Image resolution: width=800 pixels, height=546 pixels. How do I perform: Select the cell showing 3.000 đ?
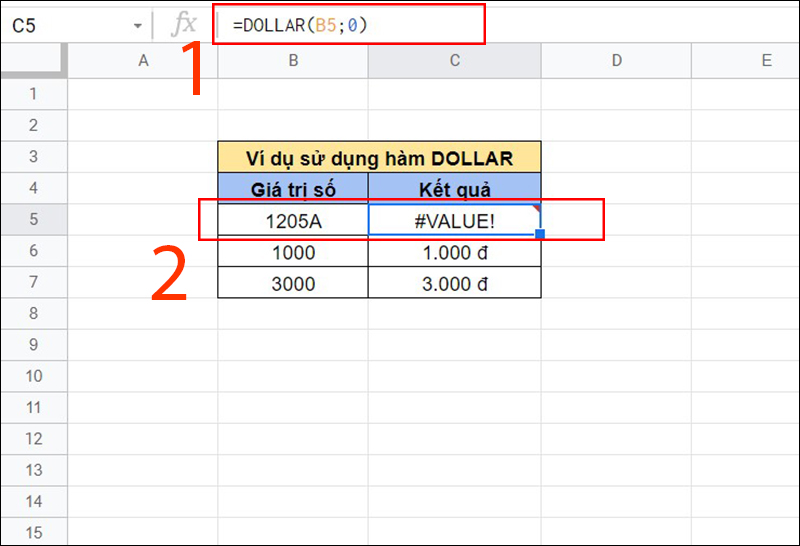(x=455, y=283)
